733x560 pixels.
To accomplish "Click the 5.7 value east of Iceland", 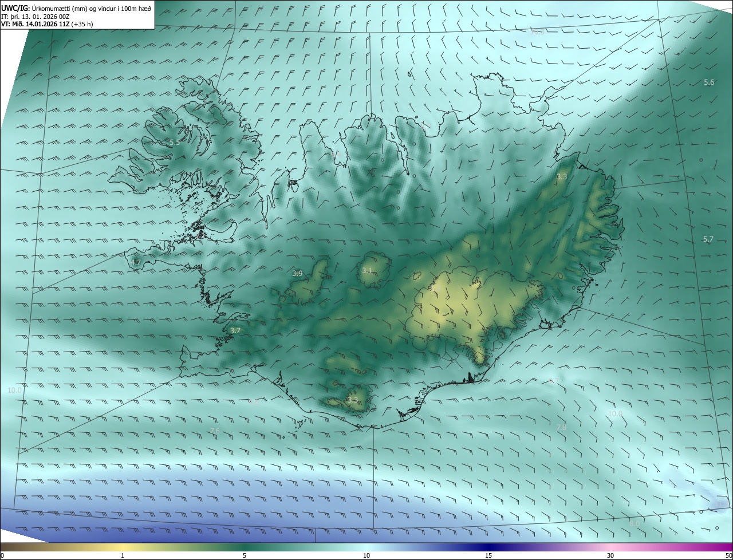I will pos(708,239).
